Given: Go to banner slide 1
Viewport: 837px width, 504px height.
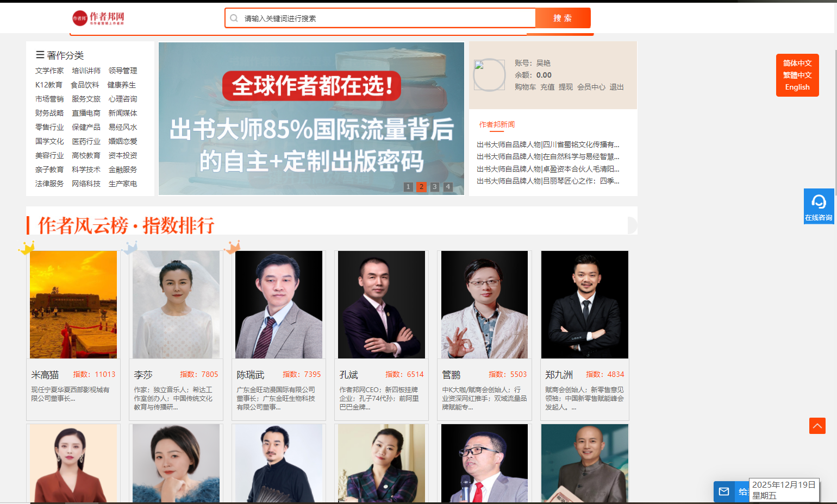Looking at the screenshot, I should pyautogui.click(x=408, y=187).
